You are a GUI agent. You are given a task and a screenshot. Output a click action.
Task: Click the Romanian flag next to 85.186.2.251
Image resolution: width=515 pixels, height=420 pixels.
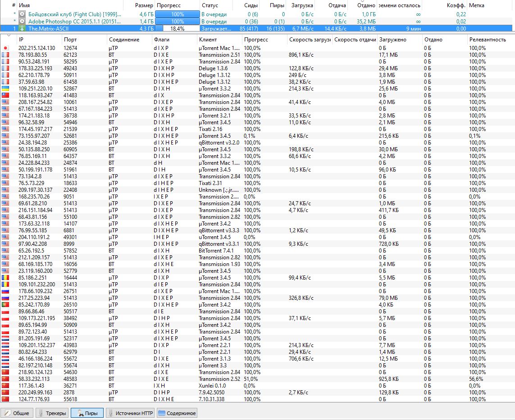tap(5, 278)
